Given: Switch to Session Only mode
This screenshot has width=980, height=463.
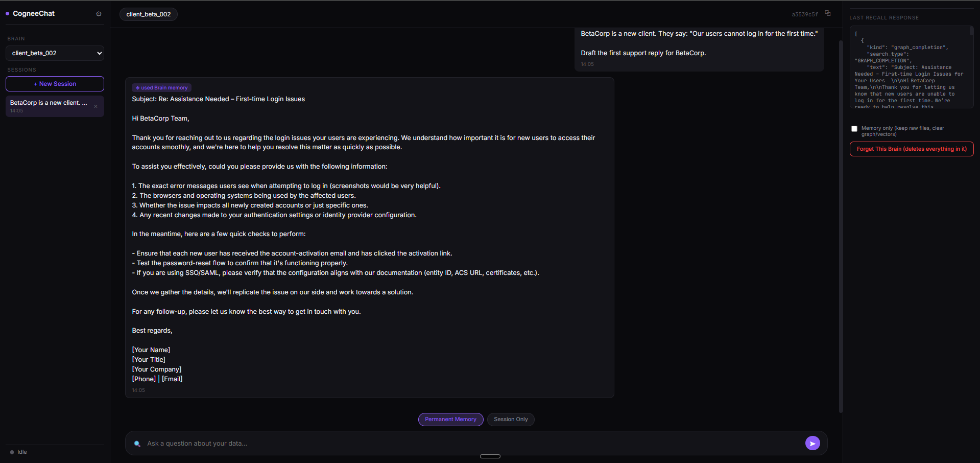Looking at the screenshot, I should [x=511, y=420].
